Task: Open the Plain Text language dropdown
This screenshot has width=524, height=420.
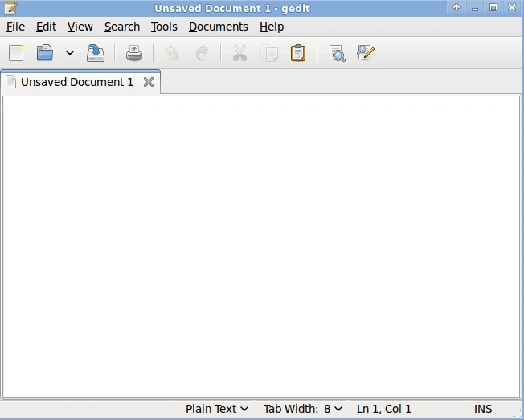Action: 217,409
